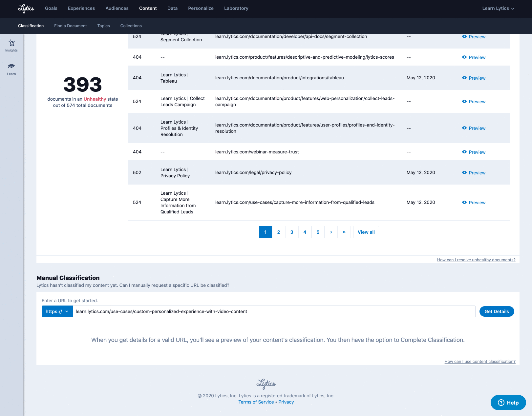
Task: Open the Privacy footer link
Action: 286,402
